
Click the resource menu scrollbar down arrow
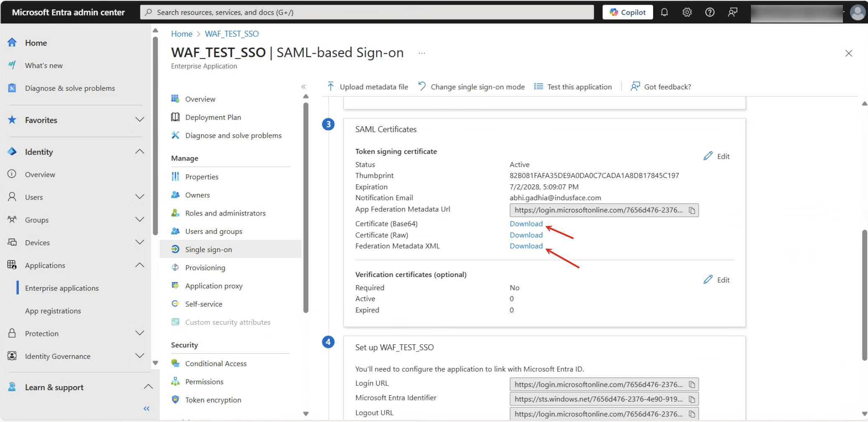(x=306, y=414)
